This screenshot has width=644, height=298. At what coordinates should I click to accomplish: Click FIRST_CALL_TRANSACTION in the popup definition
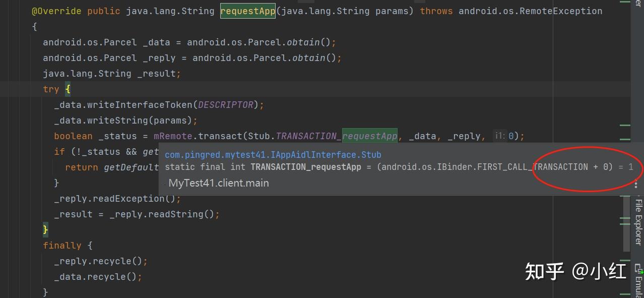click(x=533, y=167)
